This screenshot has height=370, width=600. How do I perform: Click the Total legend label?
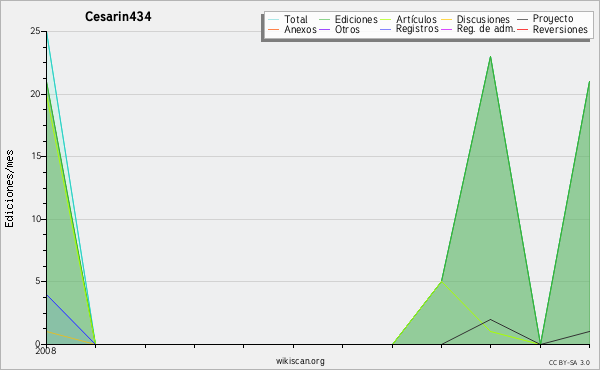pos(295,20)
